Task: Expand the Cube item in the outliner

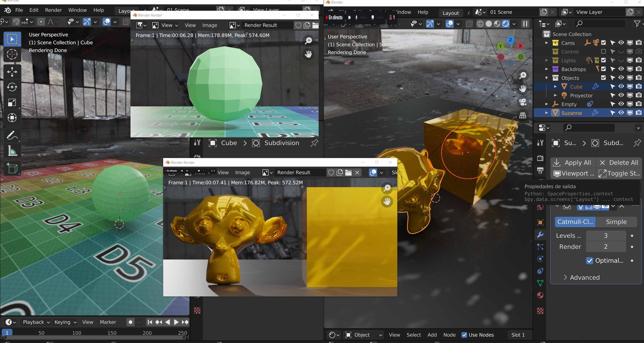Action: [x=555, y=87]
